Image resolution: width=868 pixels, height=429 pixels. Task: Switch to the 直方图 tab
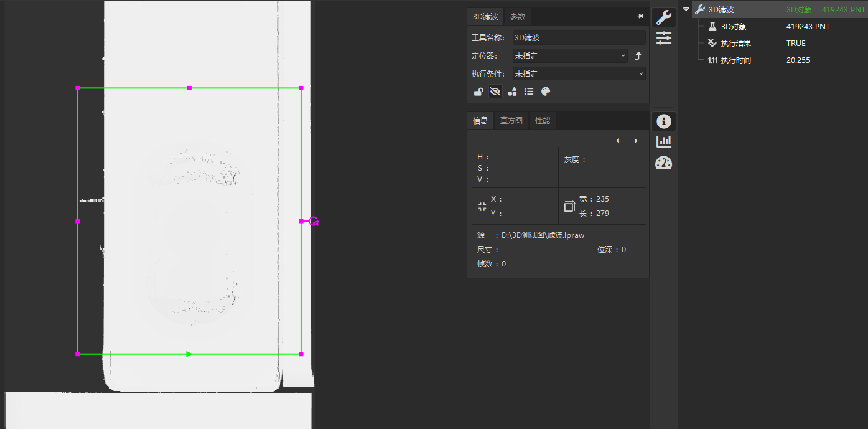511,121
